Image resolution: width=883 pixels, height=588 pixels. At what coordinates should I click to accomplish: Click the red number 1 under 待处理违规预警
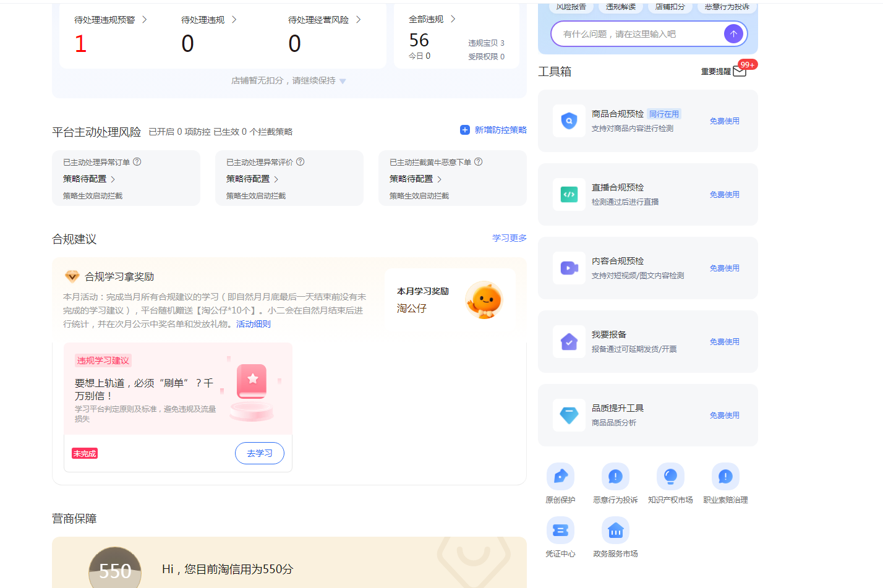(80, 43)
